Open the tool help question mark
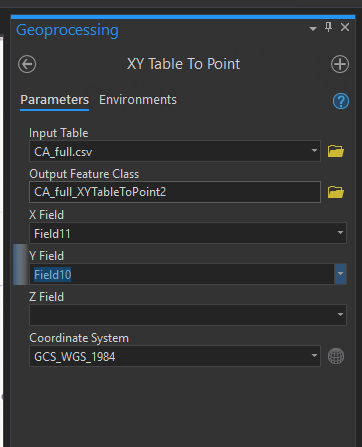362x447 pixels. click(x=341, y=101)
